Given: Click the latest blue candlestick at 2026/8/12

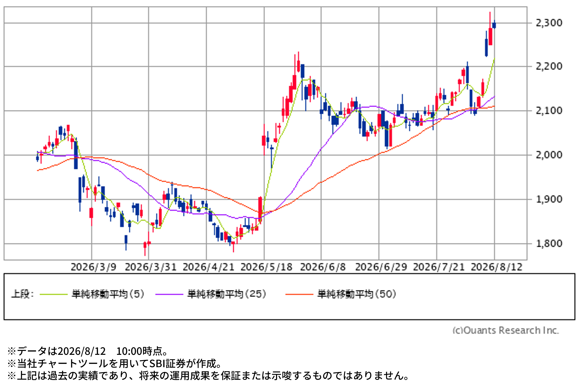Looking at the screenshot, I should point(494,25).
